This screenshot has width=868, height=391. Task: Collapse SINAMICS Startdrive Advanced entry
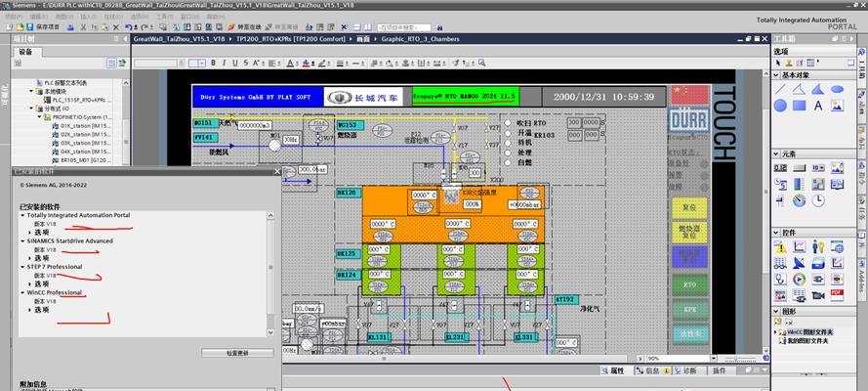(22, 240)
